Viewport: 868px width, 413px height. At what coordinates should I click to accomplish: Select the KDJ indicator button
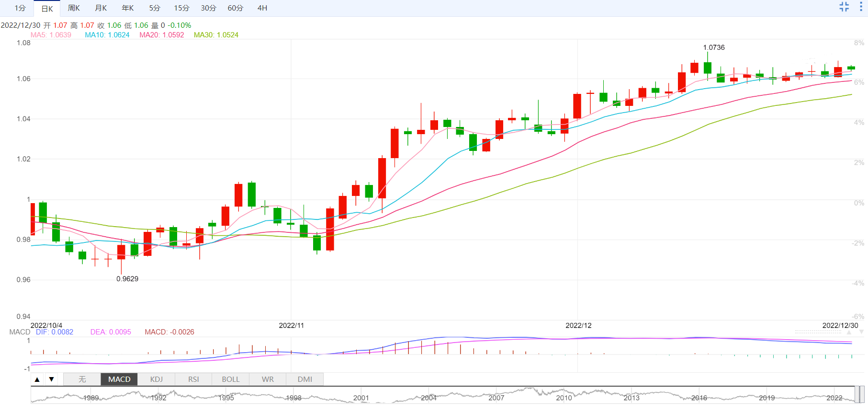[x=157, y=379]
